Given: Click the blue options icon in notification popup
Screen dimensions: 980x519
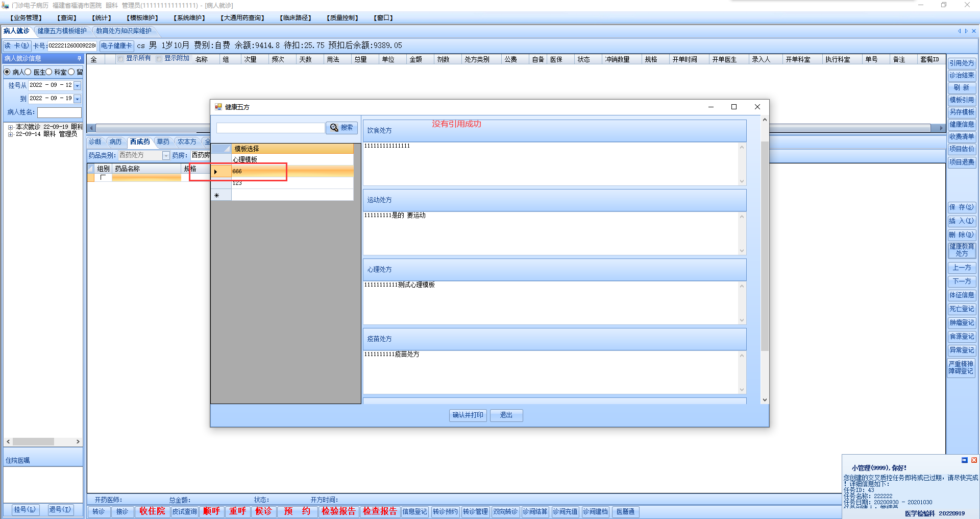Looking at the screenshot, I should point(964,460).
